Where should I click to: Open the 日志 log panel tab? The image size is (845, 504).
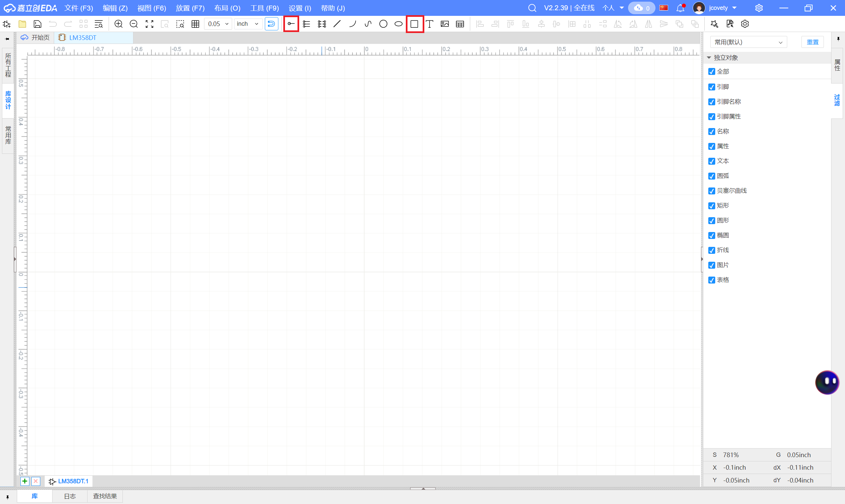tap(70, 496)
